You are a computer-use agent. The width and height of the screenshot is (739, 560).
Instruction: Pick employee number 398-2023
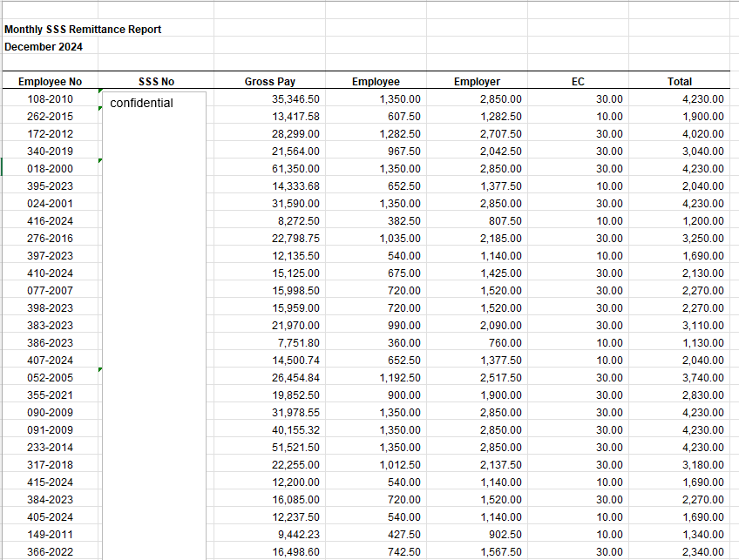coord(50,308)
